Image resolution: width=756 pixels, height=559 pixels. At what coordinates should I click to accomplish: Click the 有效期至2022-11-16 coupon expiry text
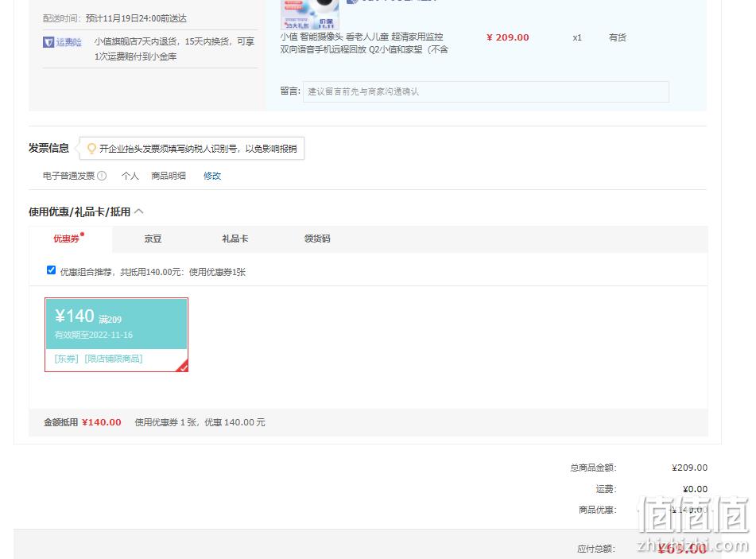click(94, 335)
